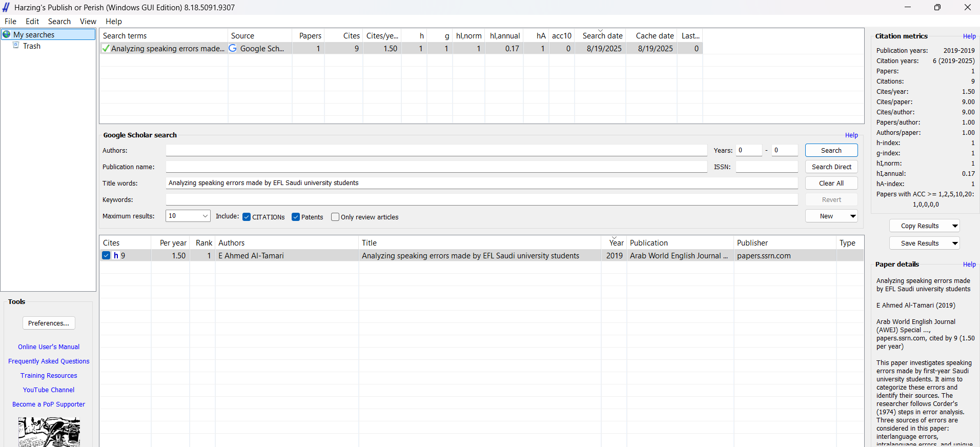The height and width of the screenshot is (447, 980).
Task: Select 'Analyzing speaking errors made...' search row
Action: 401,49
